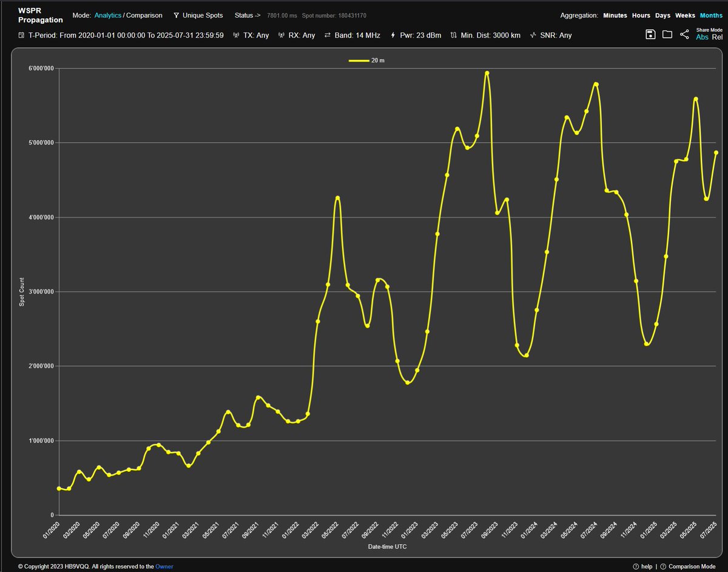Screen dimensions: 728x572
Task: Click the peak data point near 09/2023
Action: 487,73
